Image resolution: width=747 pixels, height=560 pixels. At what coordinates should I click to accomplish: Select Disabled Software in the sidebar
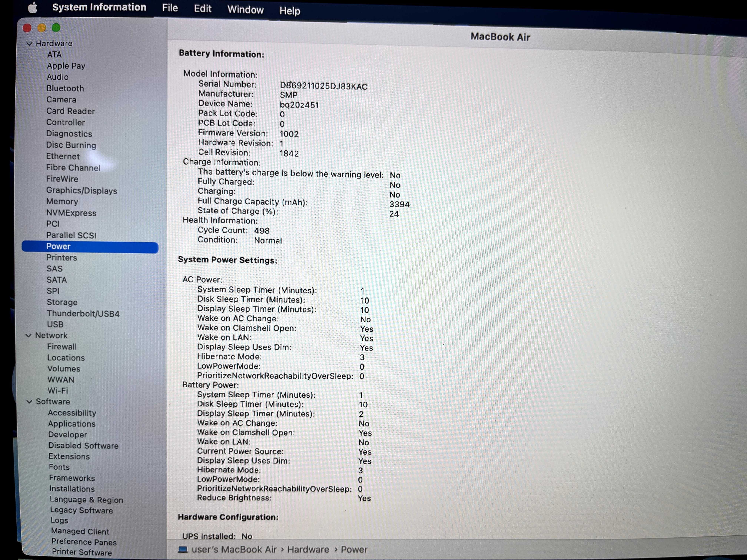83,446
